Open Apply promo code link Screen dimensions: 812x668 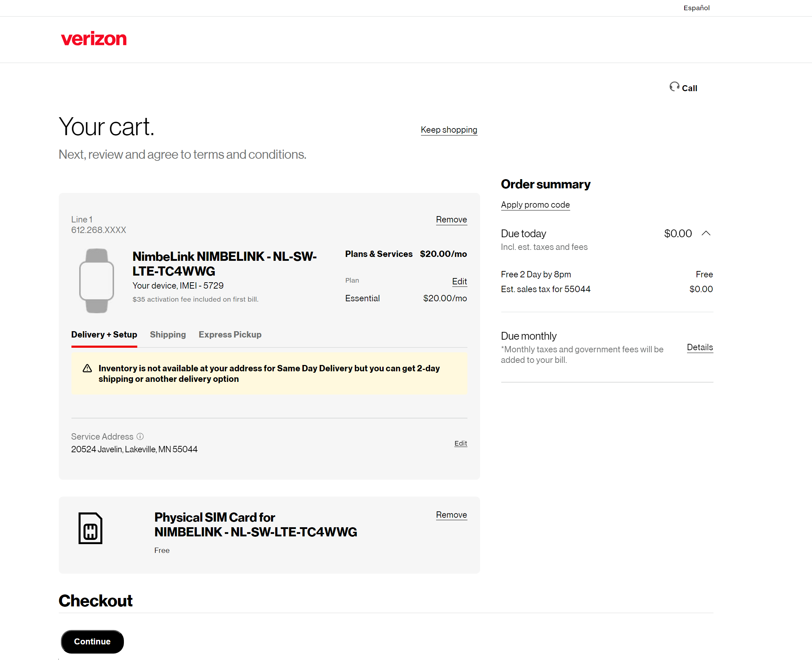pos(535,205)
